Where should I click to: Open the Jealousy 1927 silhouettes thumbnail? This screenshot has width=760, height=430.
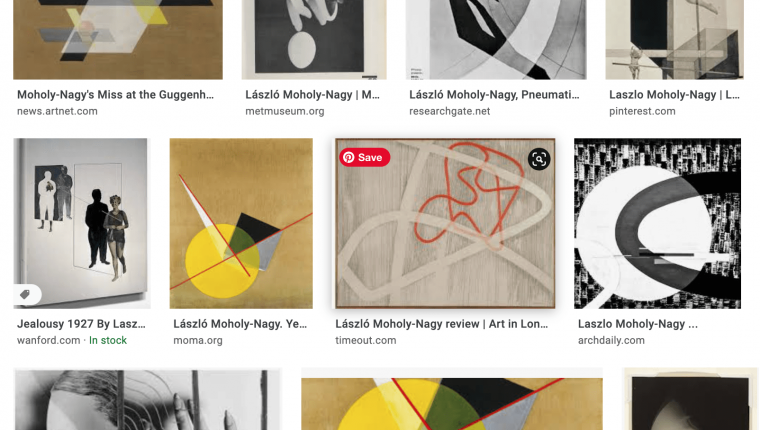pos(82,223)
